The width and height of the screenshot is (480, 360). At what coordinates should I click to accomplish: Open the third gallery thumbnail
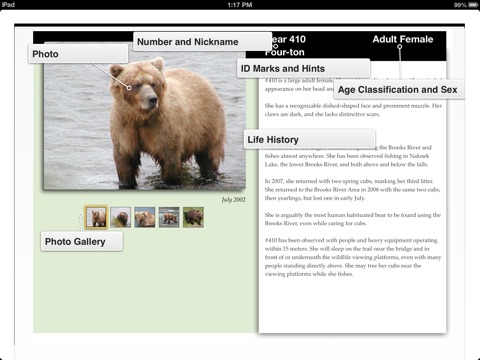click(145, 217)
